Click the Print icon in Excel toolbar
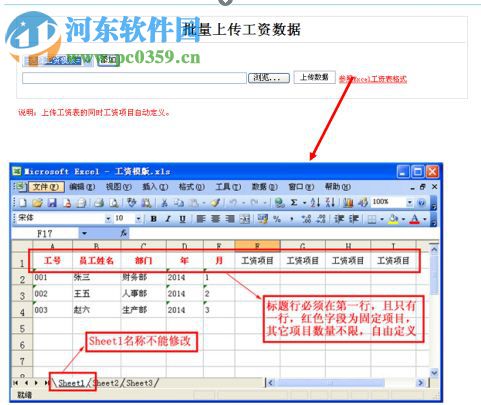Screen dimensions: 481x405 tap(99, 202)
